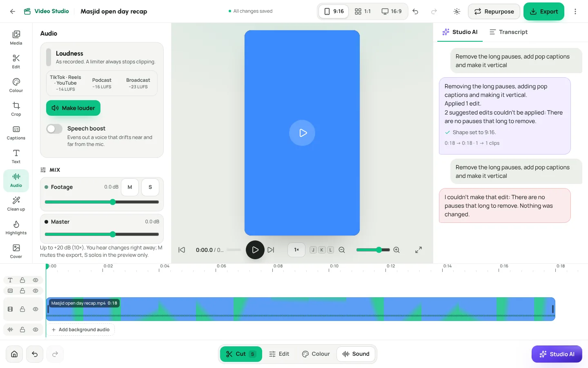Go back using the top-left arrow
This screenshot has width=588, height=368.
(x=13, y=11)
